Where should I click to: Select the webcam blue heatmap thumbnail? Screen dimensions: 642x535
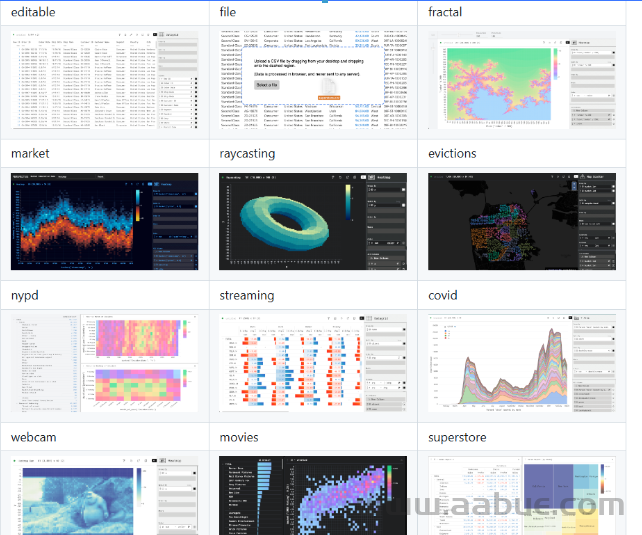tap(104, 495)
